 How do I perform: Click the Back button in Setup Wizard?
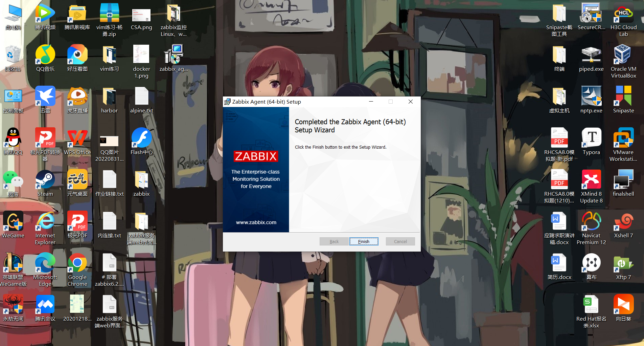pos(334,241)
